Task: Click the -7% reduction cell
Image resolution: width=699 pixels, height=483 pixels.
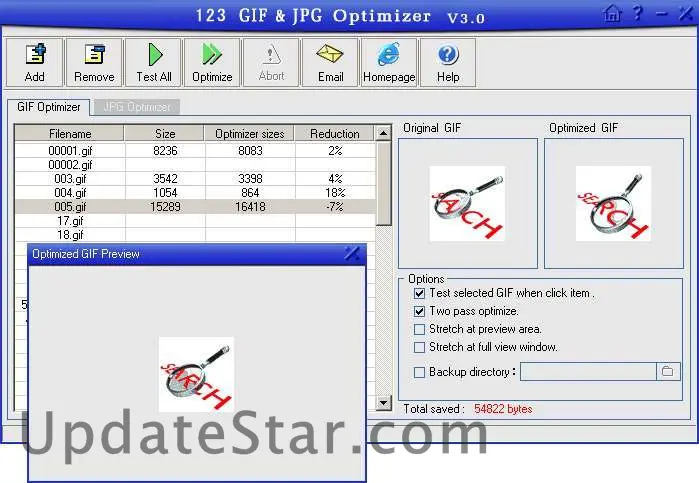Action: [335, 206]
